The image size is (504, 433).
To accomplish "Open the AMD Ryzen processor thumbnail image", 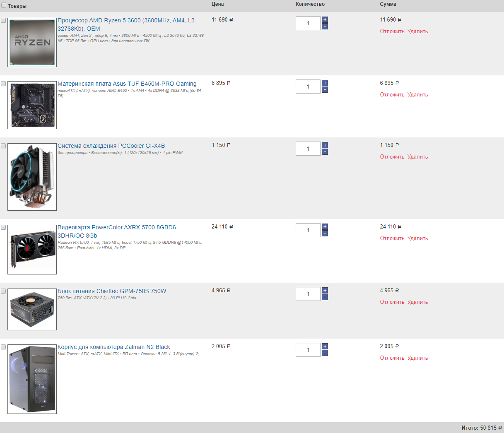I will (32, 42).
